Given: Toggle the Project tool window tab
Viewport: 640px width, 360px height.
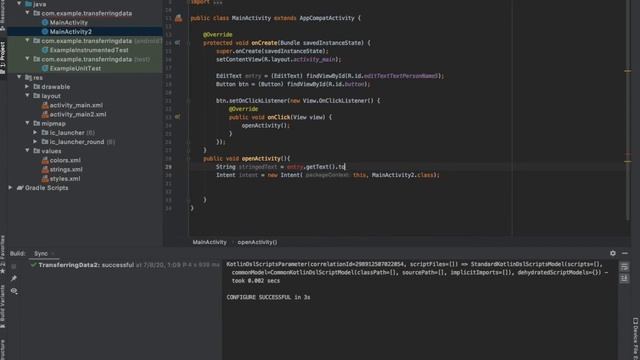Looking at the screenshot, I should 3,58.
